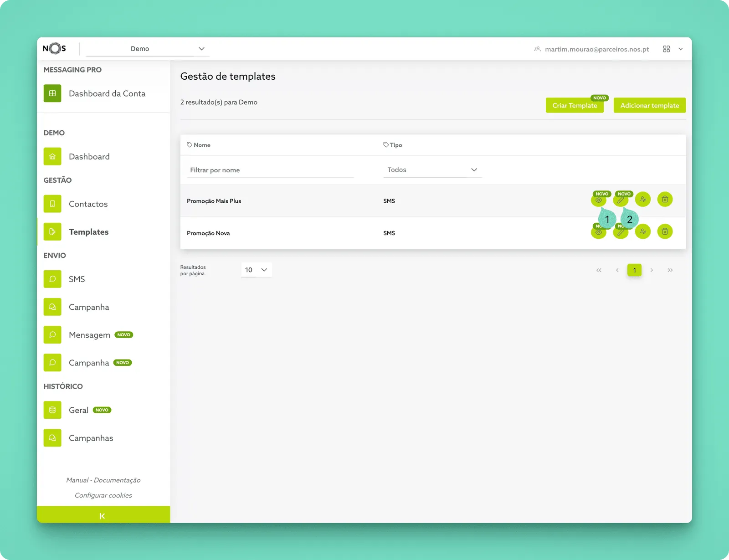Open the Demo account dropdown

148,49
